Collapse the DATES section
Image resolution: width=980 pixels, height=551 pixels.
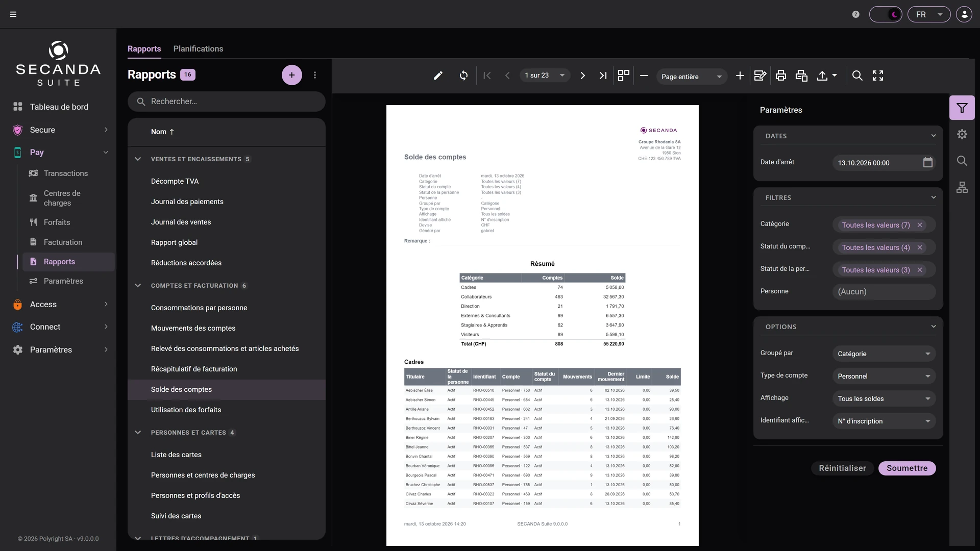(x=933, y=136)
